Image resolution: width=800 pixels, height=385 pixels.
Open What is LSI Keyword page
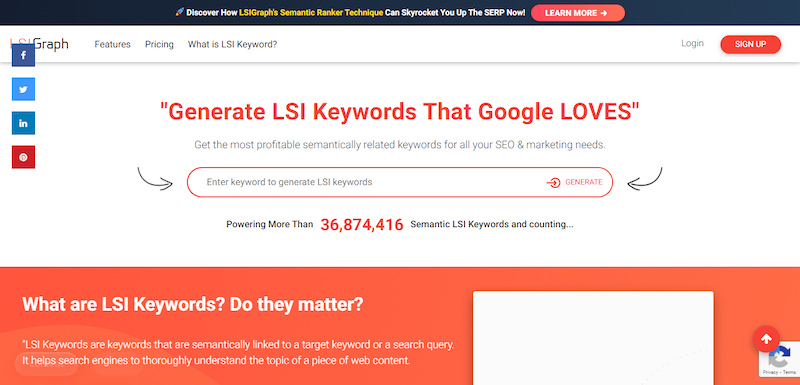tap(232, 44)
